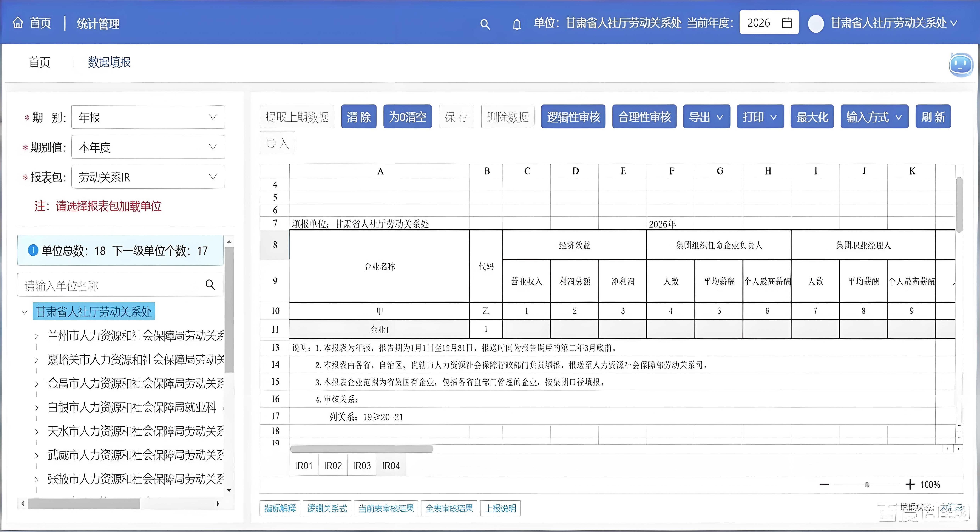Click the 最大化 button
Image resolution: width=980 pixels, height=532 pixels.
point(812,117)
